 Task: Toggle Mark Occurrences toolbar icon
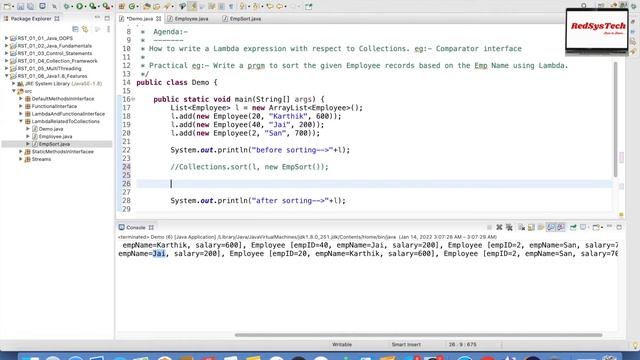(193, 6)
